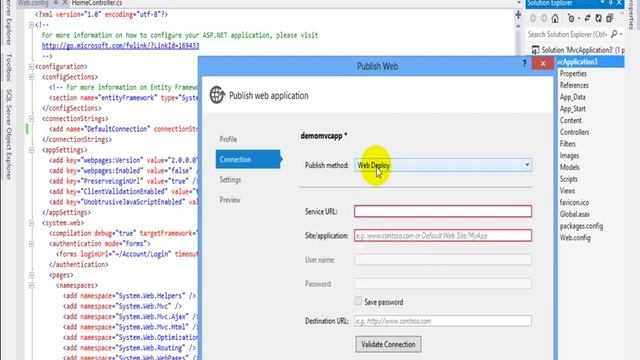Select the Connection step in Publish Web
640x360 pixels.
[248, 159]
